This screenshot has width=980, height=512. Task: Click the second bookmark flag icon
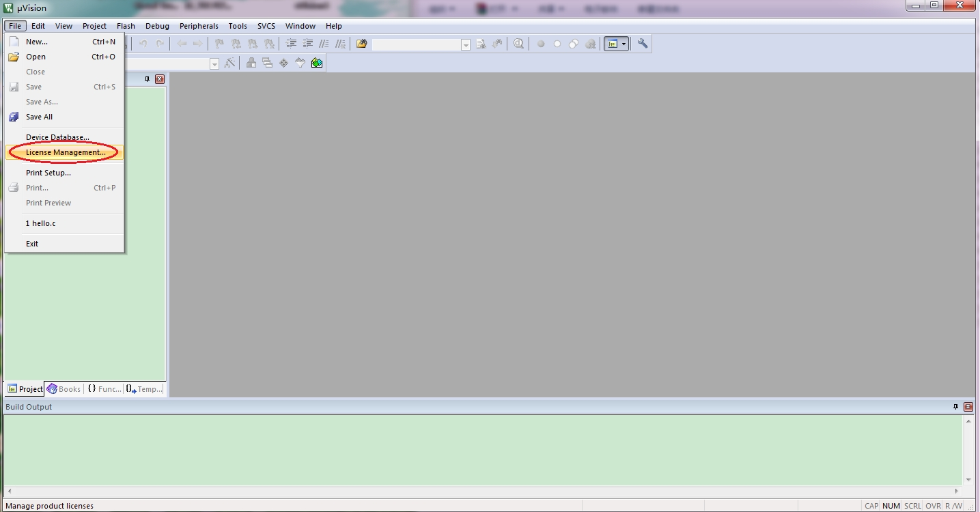236,44
